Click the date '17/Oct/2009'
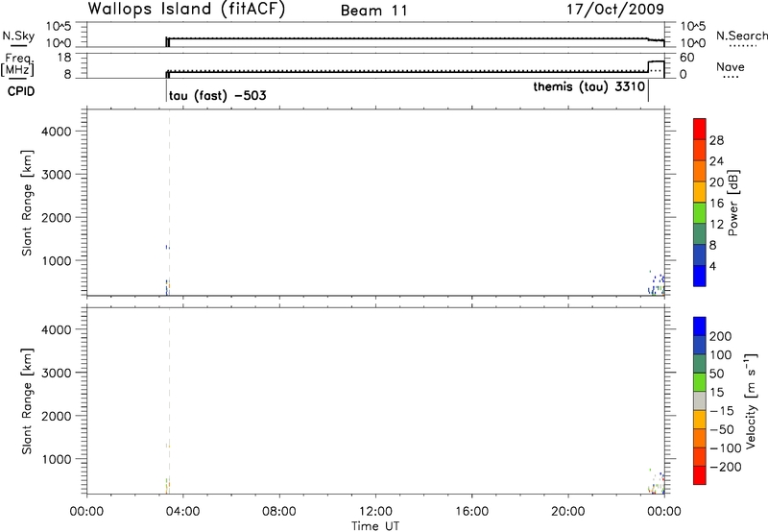Viewport: 768px width, 532px height. point(615,10)
